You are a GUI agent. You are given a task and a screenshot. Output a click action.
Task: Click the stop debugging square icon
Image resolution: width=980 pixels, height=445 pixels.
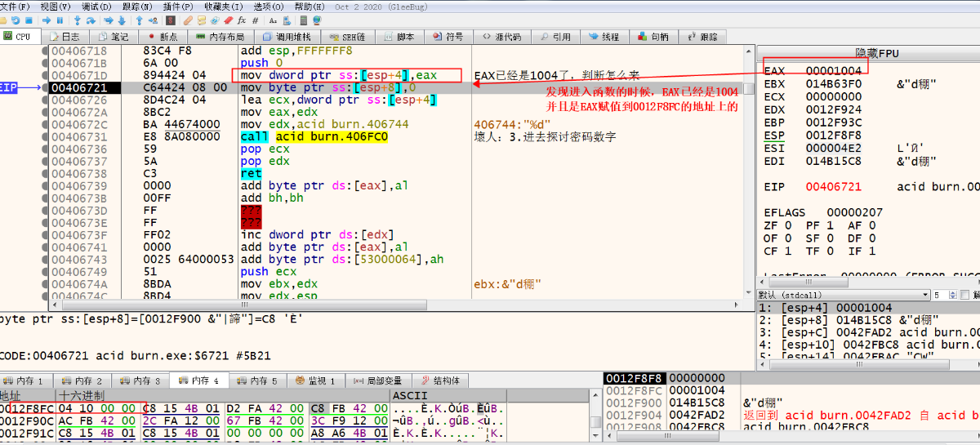[x=29, y=20]
